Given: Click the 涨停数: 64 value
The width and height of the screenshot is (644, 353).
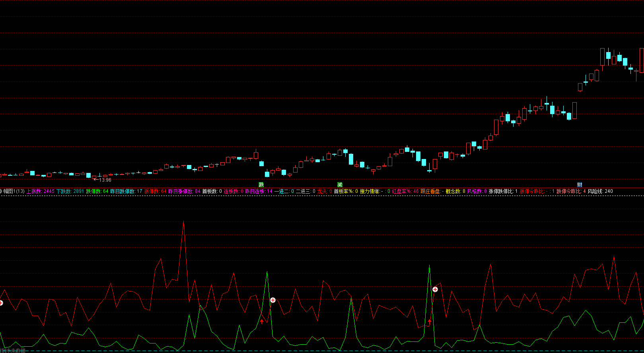Looking at the screenshot, I should tap(156, 191).
